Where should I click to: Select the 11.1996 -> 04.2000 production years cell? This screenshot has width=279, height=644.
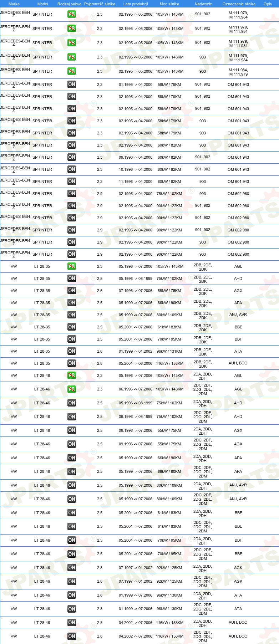[x=136, y=182]
